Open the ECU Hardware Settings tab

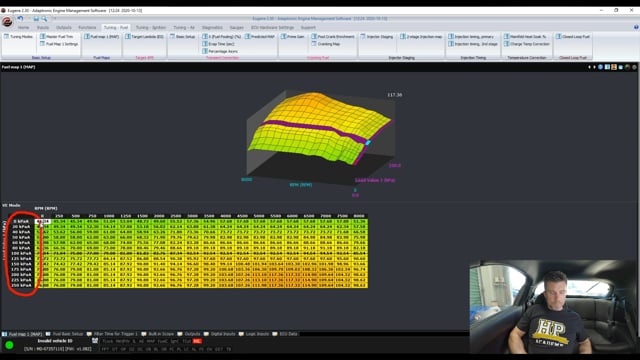(x=272, y=27)
